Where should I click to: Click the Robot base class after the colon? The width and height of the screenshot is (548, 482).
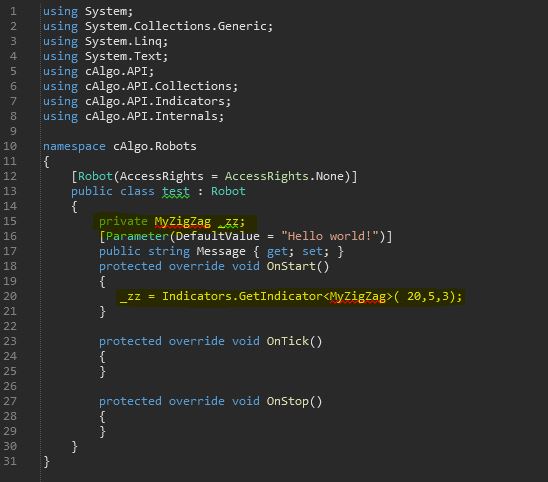point(228,192)
